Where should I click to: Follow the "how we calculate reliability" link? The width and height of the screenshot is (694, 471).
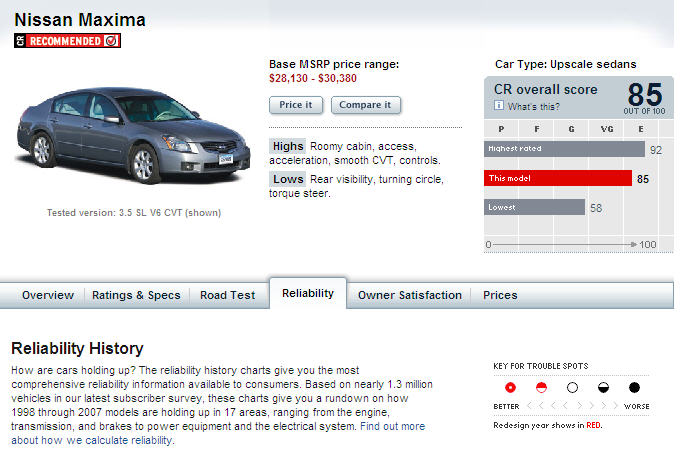(x=92, y=440)
